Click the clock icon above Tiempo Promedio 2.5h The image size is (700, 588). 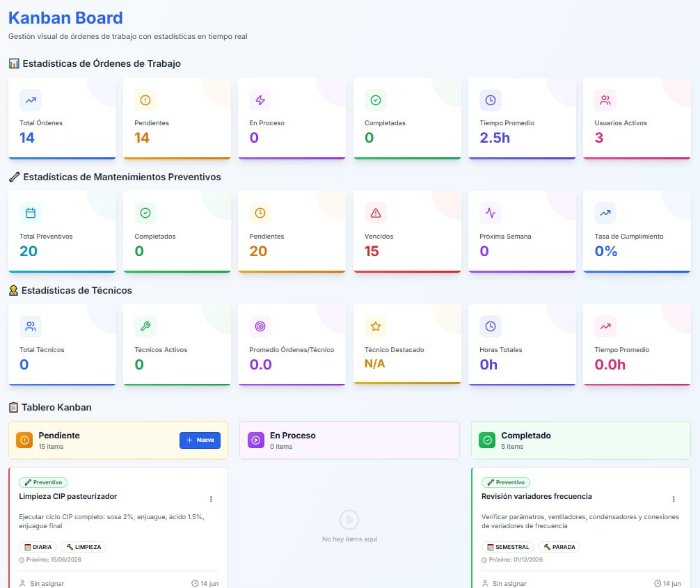[x=490, y=100]
